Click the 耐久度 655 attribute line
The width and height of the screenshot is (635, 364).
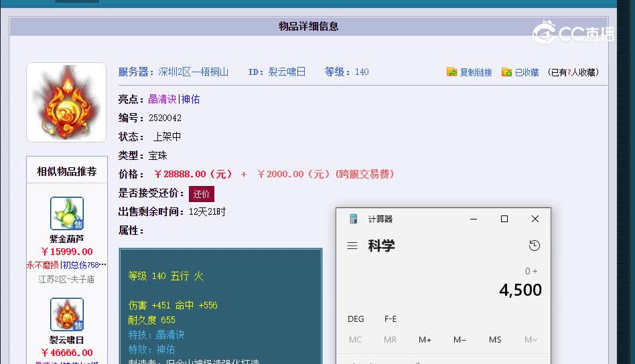point(151,320)
